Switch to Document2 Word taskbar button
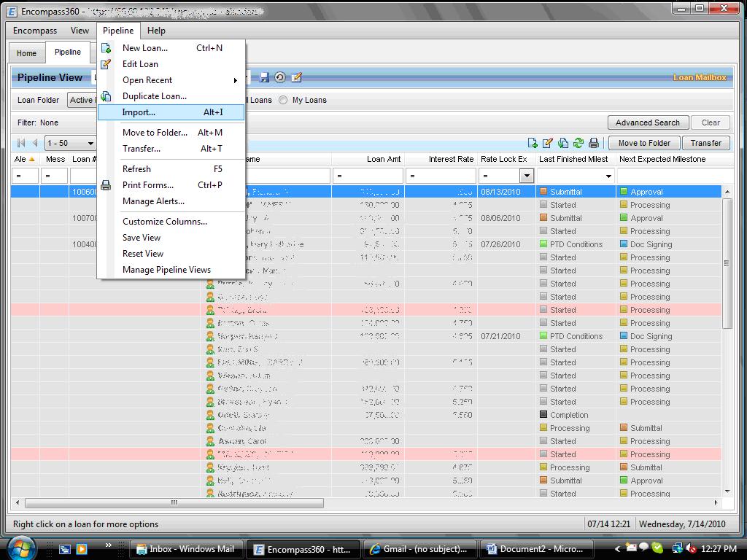The height and width of the screenshot is (560, 747). pos(536,549)
